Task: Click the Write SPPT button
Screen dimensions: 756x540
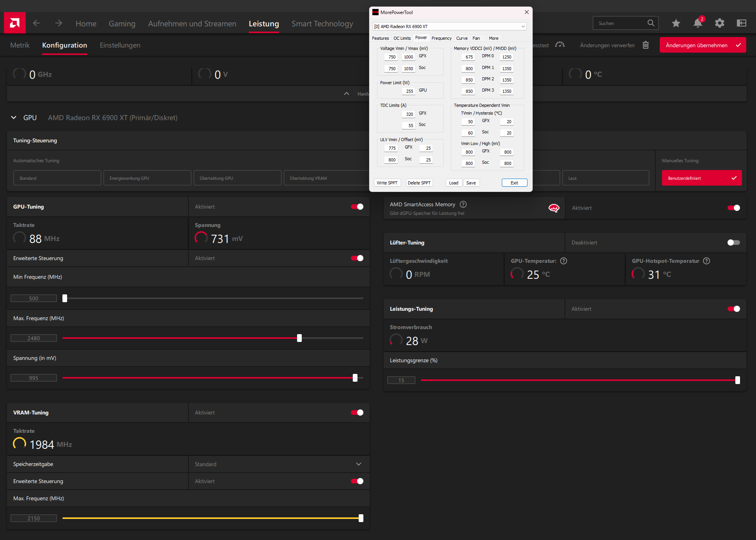Action: [387, 183]
